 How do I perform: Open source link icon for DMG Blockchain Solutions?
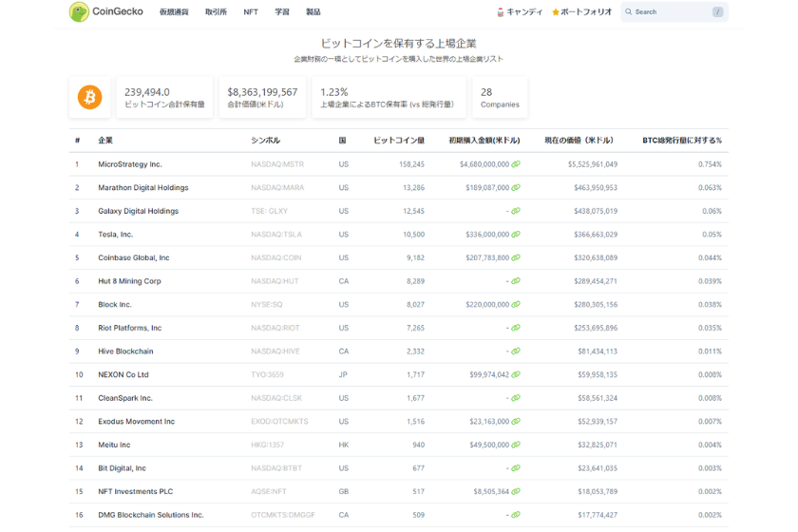pos(516,515)
